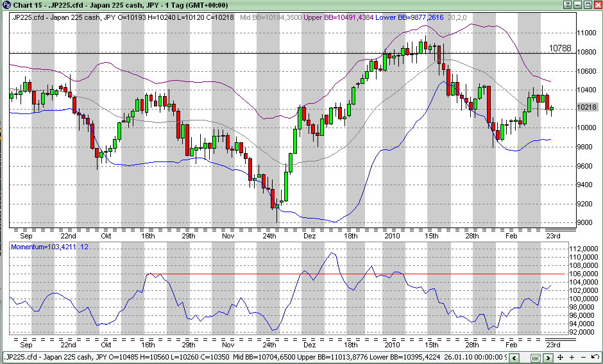The width and height of the screenshot is (603, 364).
Task: Click the 20,2,0 Bollinger parameters text
Action: coord(457,17)
